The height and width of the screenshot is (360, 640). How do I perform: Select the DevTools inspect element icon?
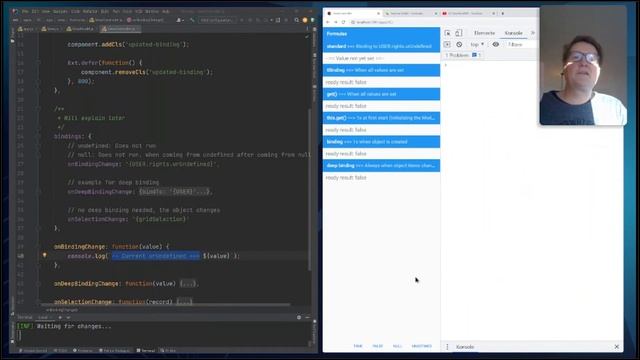coord(448,33)
